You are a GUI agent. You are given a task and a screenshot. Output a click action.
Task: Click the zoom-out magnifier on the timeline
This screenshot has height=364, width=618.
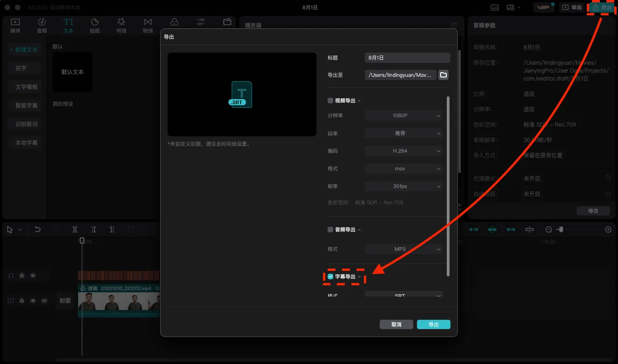[x=549, y=229]
